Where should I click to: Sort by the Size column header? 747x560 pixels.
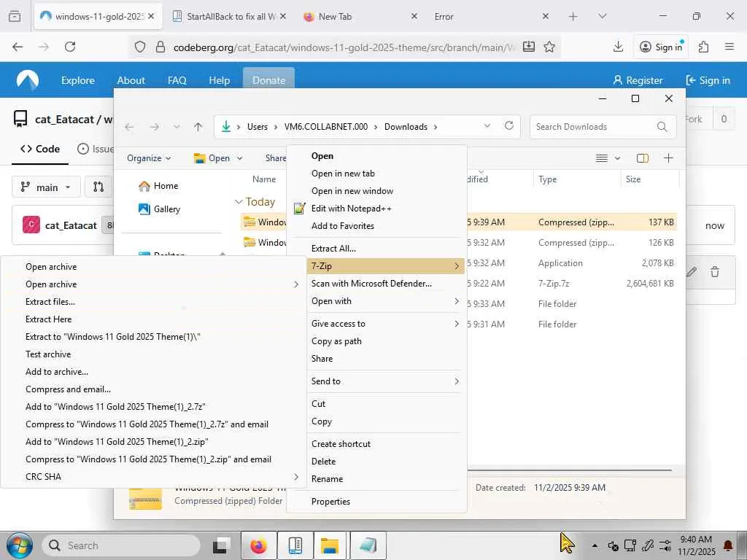pos(633,179)
